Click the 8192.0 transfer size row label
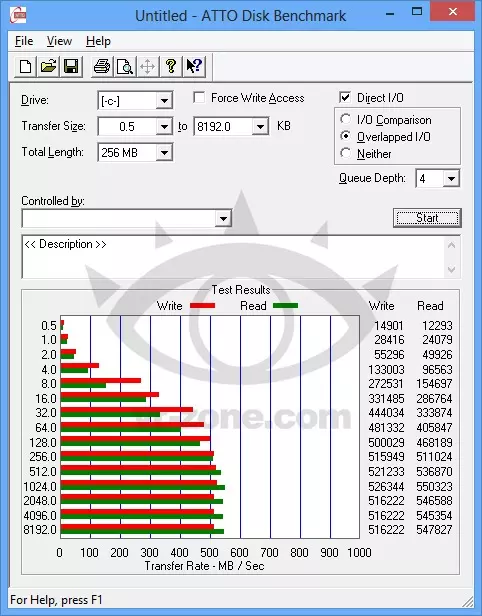Viewport: 482px width, 616px height. pyautogui.click(x=40, y=530)
